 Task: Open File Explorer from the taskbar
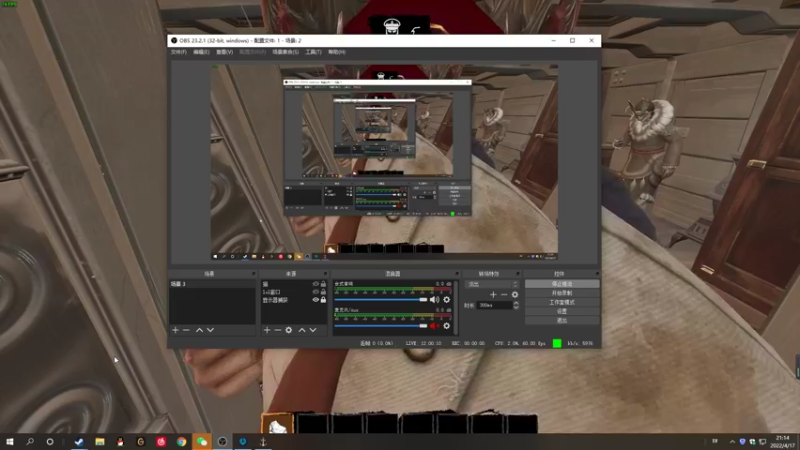[99, 441]
